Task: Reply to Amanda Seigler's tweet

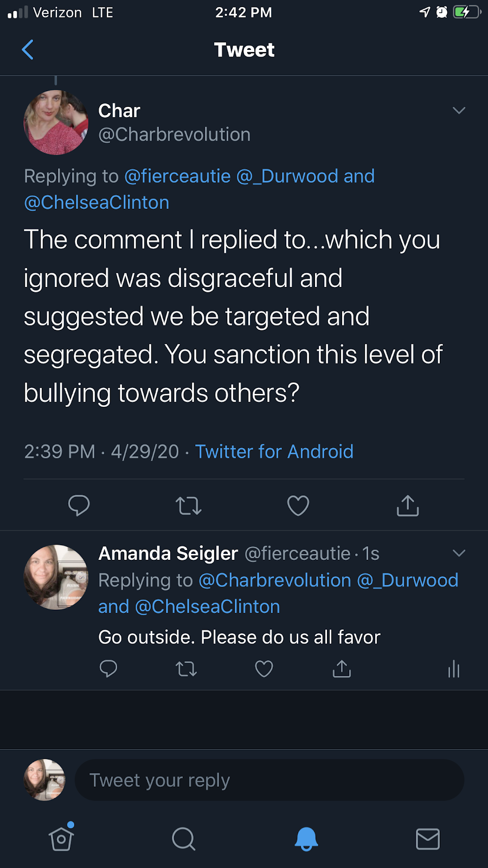Action: tap(108, 669)
